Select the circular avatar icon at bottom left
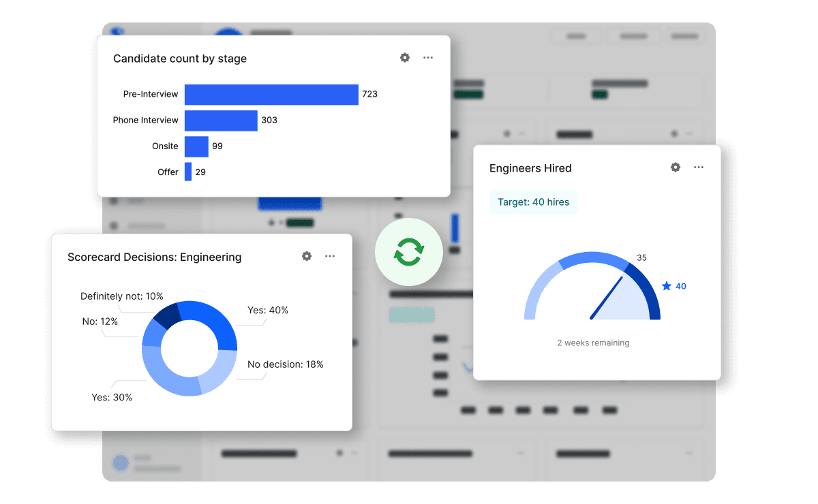The image size is (818, 504). 120,462
